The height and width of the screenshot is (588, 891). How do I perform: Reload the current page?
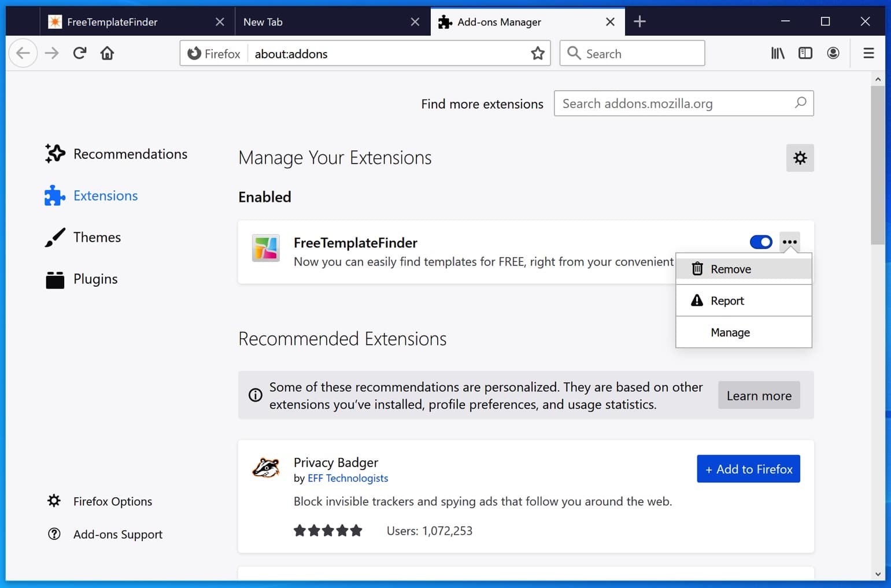click(80, 53)
